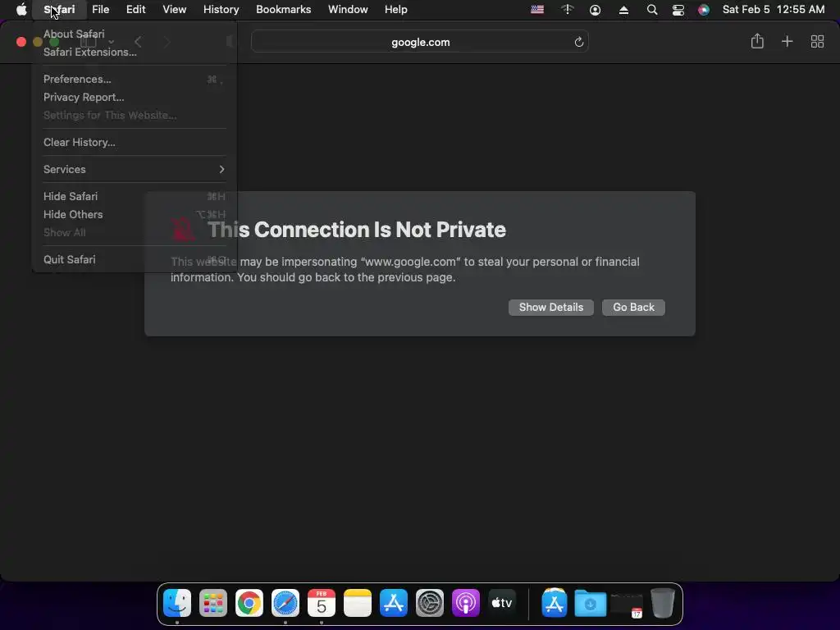Click the menu bar date and time

[x=773, y=10]
